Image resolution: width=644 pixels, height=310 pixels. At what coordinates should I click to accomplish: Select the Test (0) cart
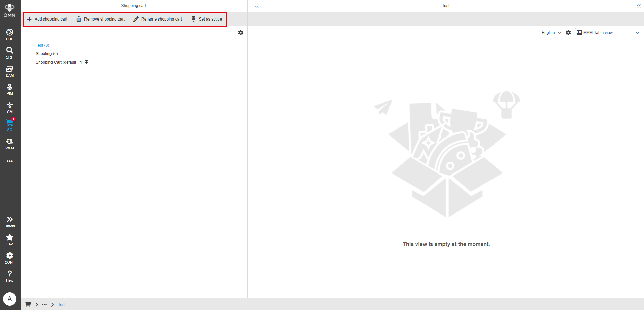pyautogui.click(x=42, y=45)
